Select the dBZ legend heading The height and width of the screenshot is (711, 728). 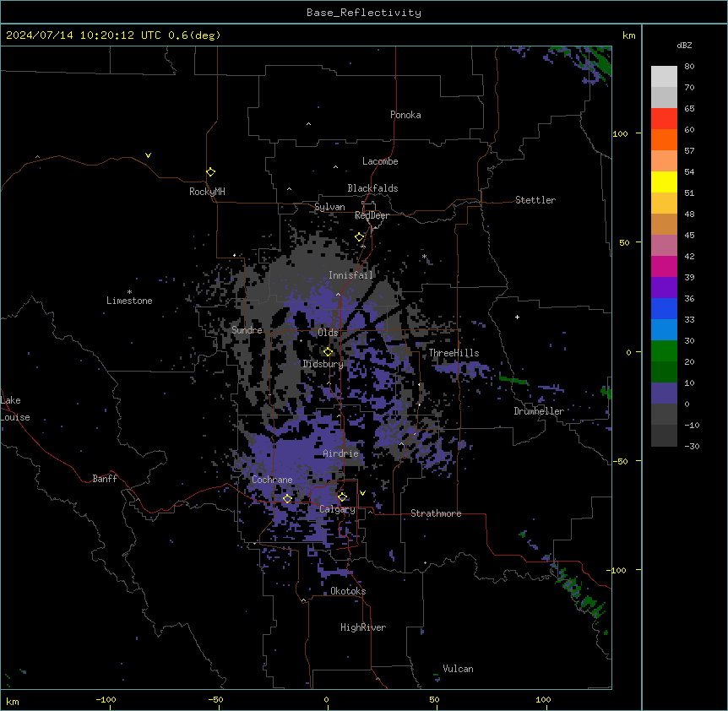(x=684, y=45)
